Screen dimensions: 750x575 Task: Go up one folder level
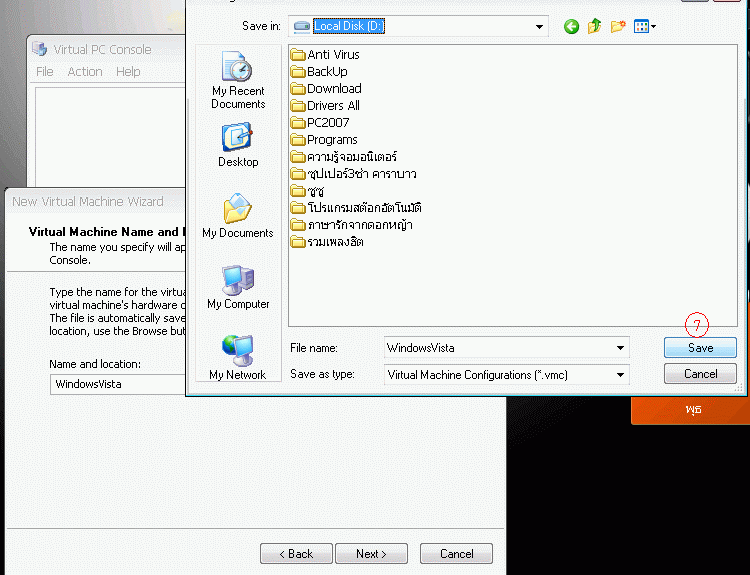coord(595,26)
